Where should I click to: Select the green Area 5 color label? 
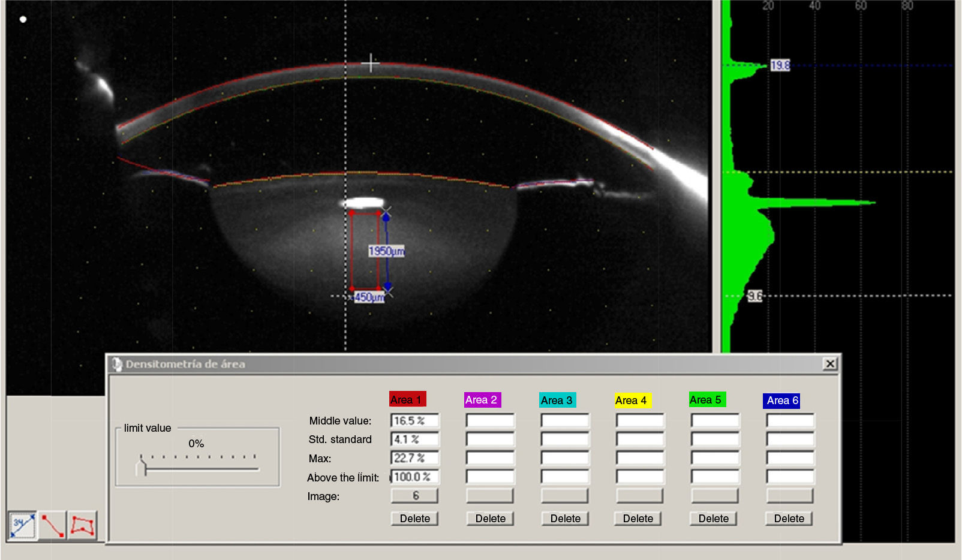click(x=707, y=400)
